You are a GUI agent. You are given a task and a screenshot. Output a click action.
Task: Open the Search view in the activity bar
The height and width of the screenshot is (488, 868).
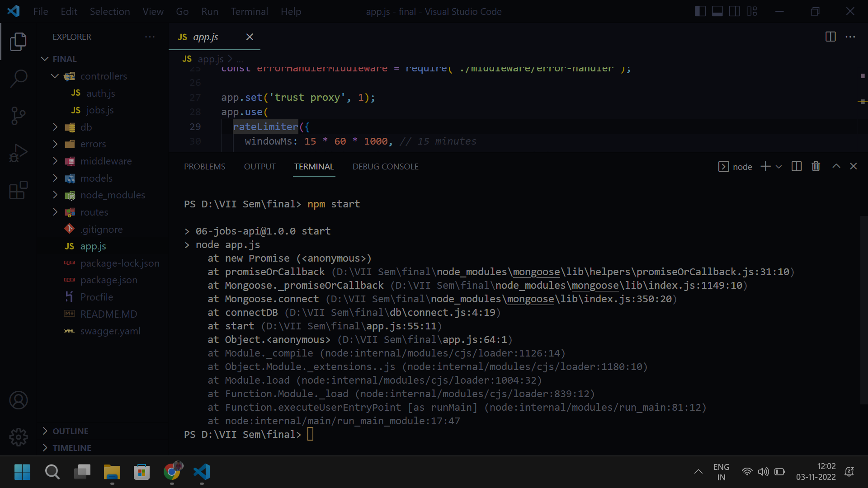click(x=18, y=79)
